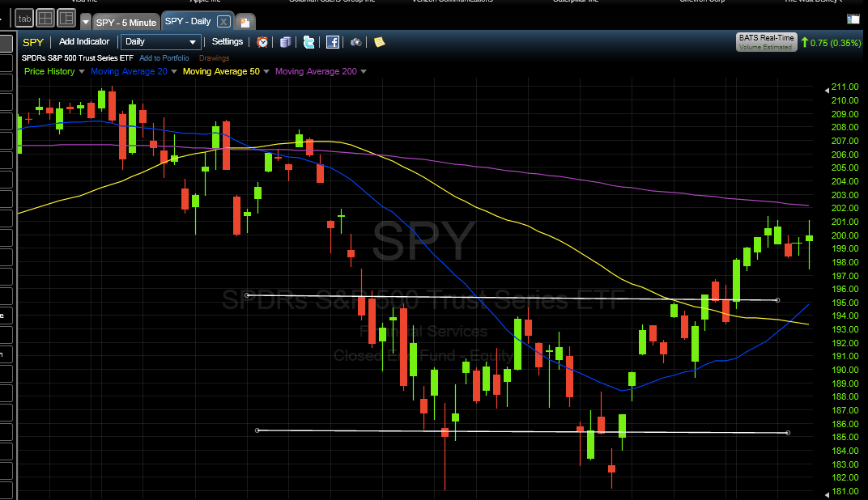The width and height of the screenshot is (868, 500).
Task: Click the 0.75 (0.35%) price change
Action: (836, 43)
